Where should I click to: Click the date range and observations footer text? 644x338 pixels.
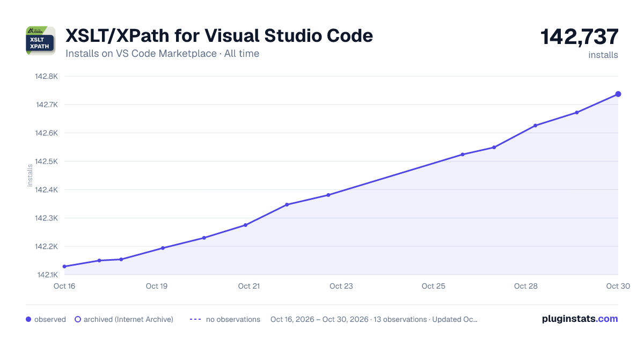374,319
